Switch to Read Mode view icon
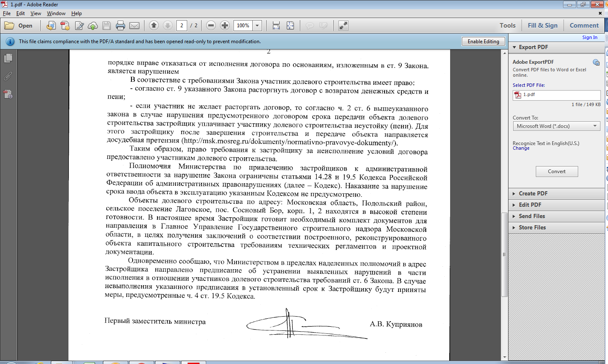This screenshot has height=364, width=608. (x=343, y=26)
